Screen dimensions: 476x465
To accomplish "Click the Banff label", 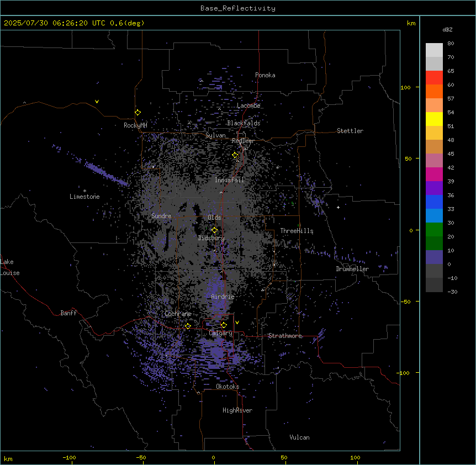I will point(68,313).
